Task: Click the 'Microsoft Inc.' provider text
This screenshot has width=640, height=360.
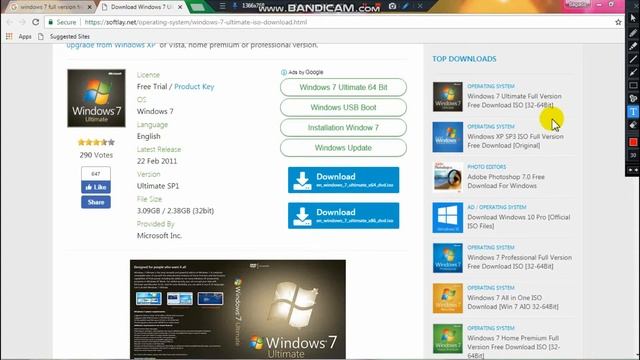Action: click(x=160, y=236)
